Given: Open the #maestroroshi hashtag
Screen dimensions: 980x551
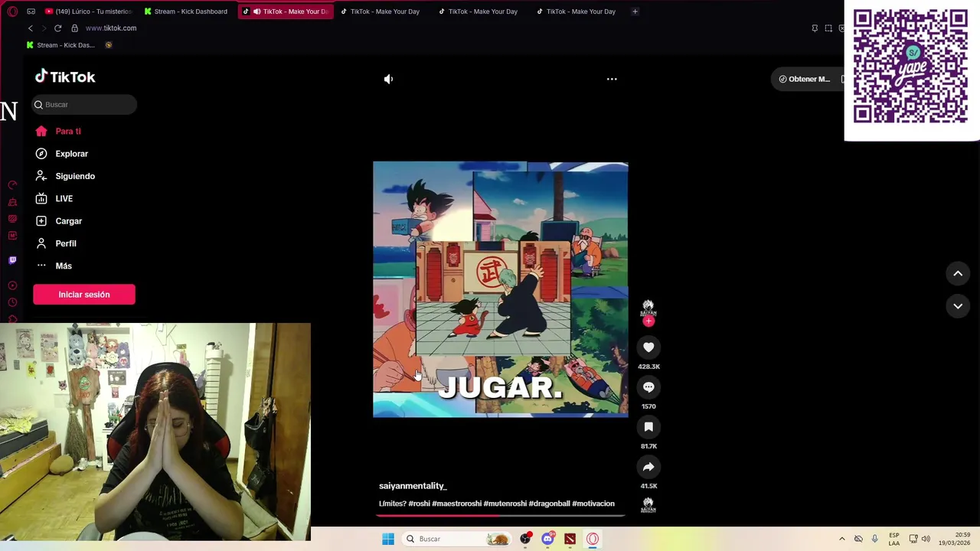Looking at the screenshot, I should [456, 504].
